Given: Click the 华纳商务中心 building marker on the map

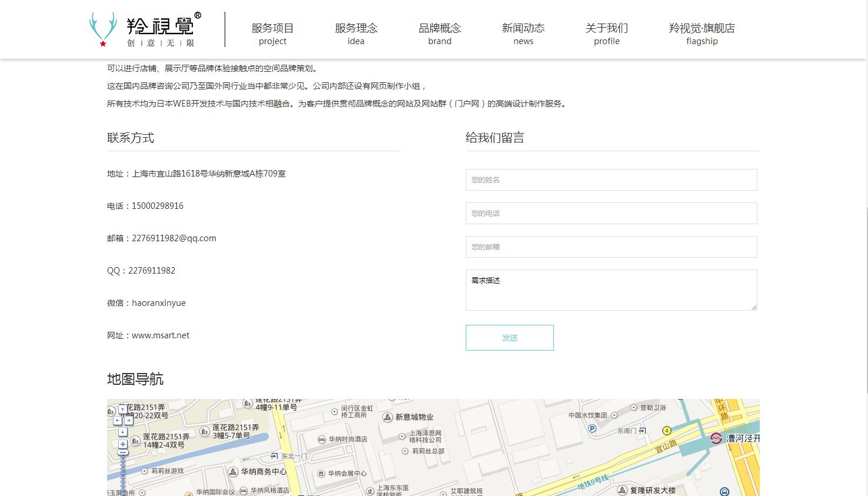Looking at the screenshot, I should tap(233, 472).
